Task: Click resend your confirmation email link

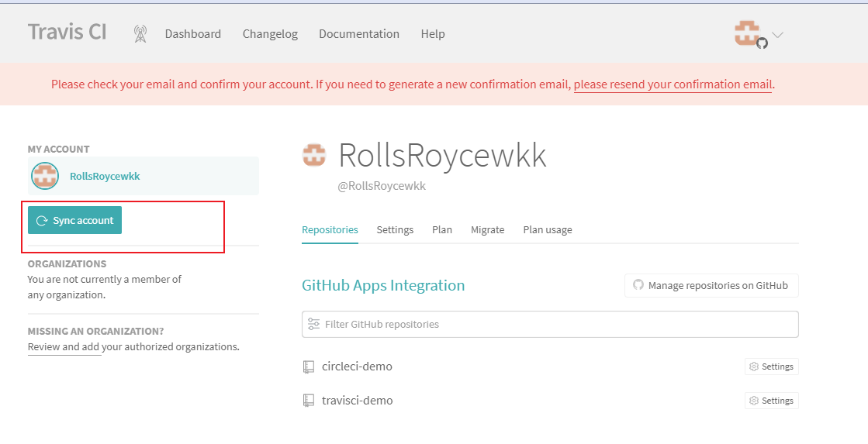Action: [x=673, y=84]
